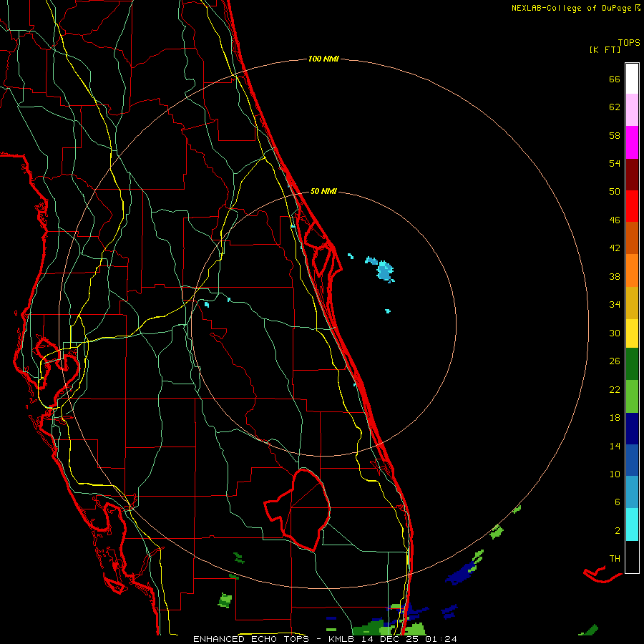Click the legend value "54"
This screenshot has height=644, width=644.
point(615,163)
